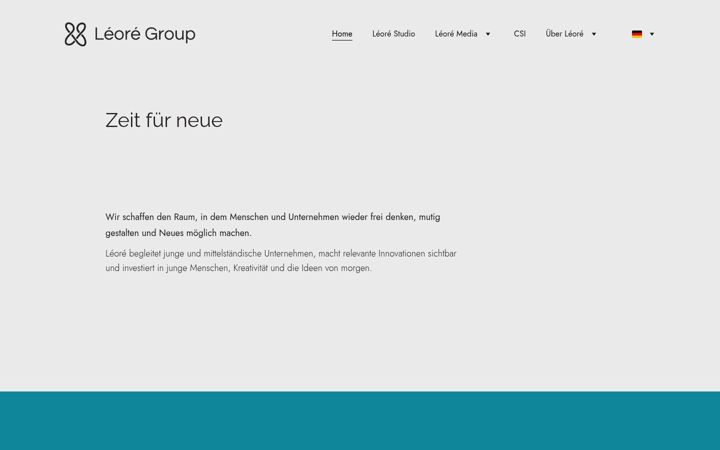Screen dimensions: 720x450
Task: Go to Léoré Studio page
Action: point(394,34)
